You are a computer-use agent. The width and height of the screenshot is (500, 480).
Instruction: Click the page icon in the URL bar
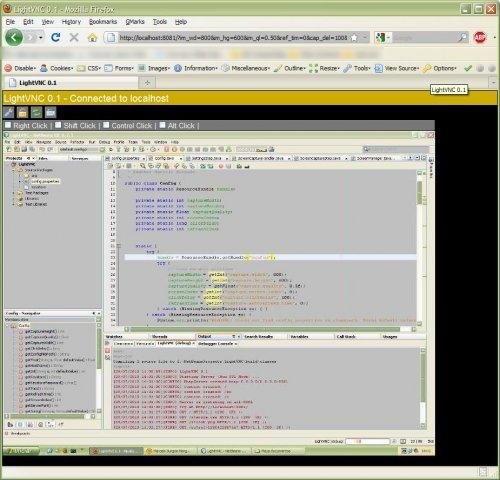coord(111,38)
